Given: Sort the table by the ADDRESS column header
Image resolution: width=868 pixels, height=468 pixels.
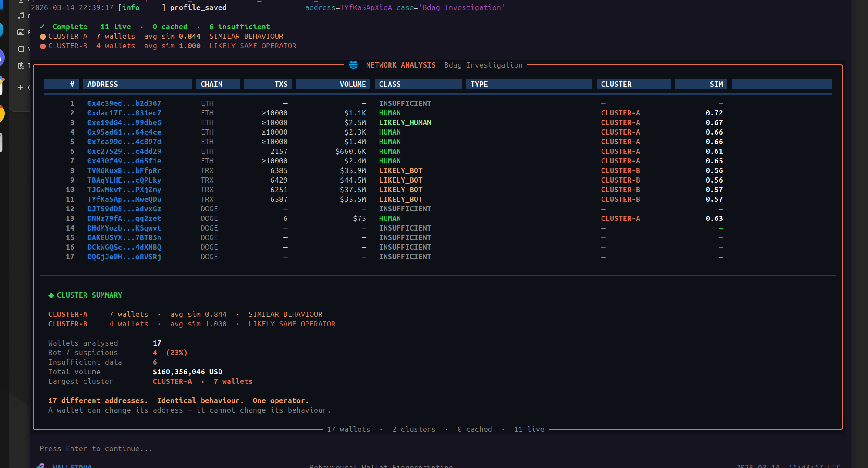Looking at the screenshot, I should (x=103, y=84).
